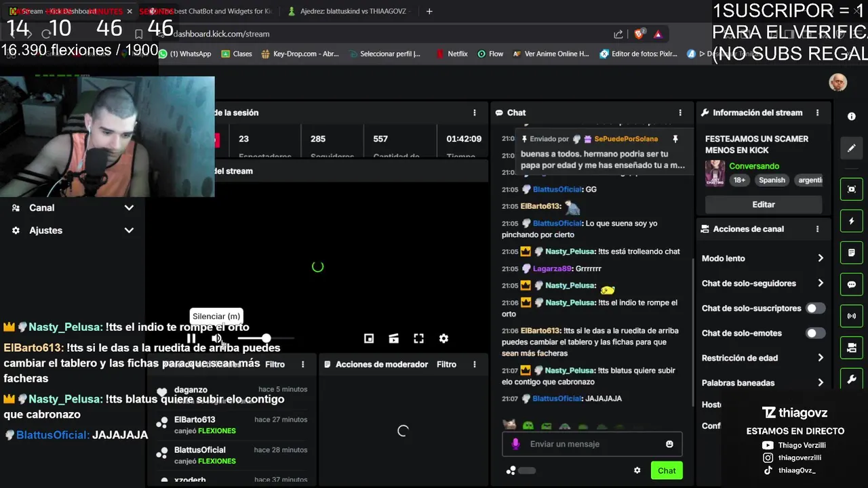Open preview player settings gear
The image size is (868, 488).
pyautogui.click(x=443, y=338)
